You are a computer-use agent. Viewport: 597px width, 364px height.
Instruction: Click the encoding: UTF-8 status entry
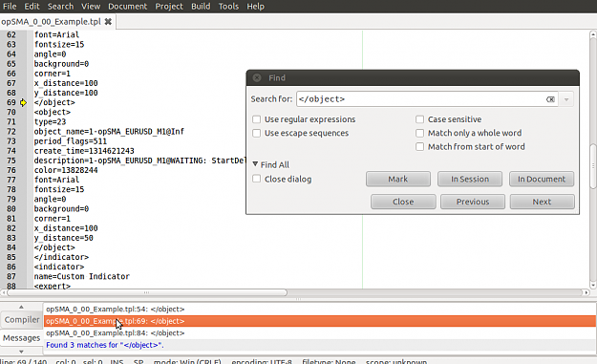[x=262, y=361]
